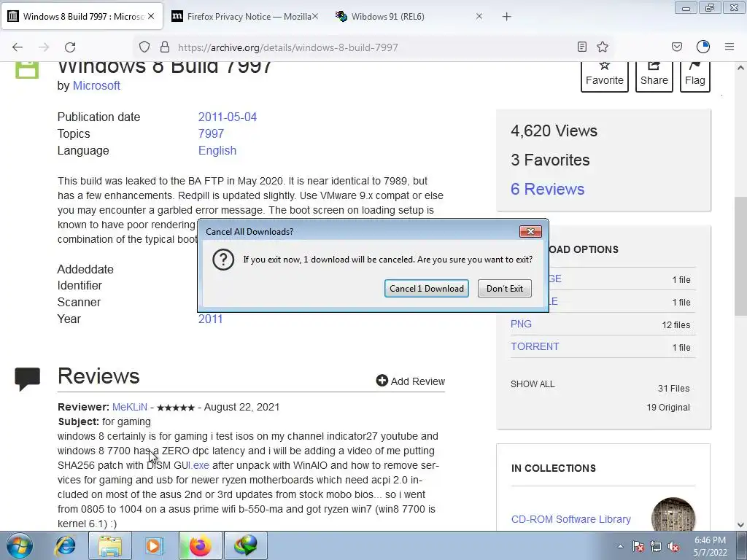Click the .exe link in review
This screenshot has width=747, height=560.
click(199, 465)
